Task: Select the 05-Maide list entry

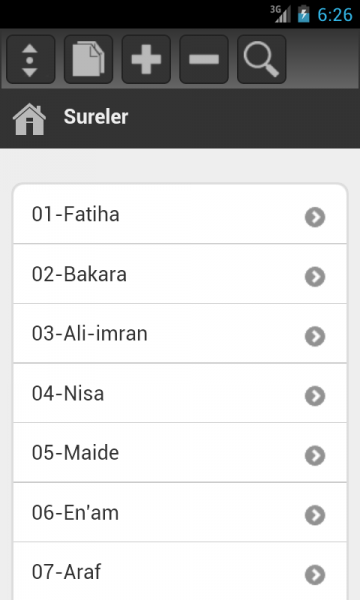Action: click(180, 453)
